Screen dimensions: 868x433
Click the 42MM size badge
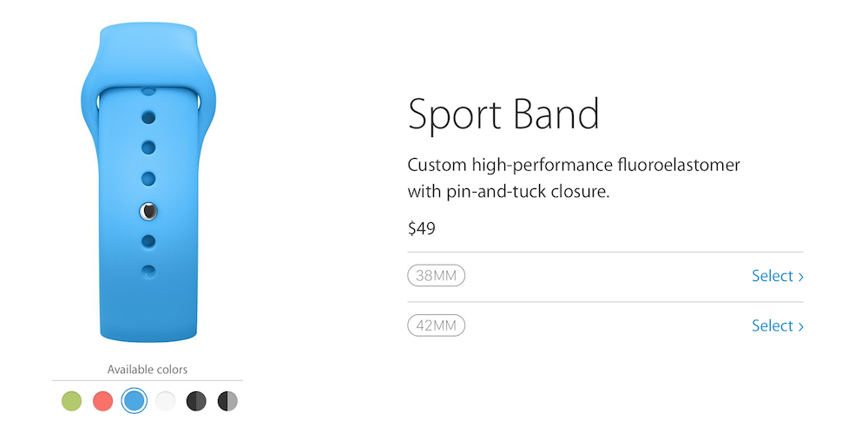(437, 326)
